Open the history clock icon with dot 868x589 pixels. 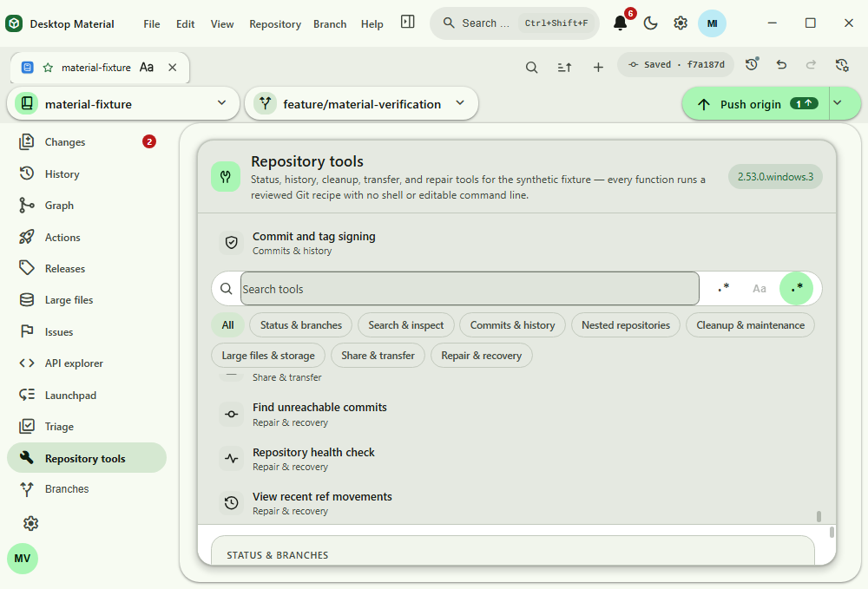(751, 65)
